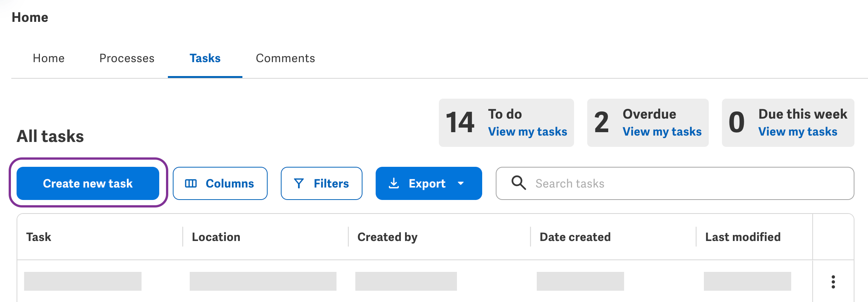This screenshot has height=302, width=868.
Task: Click the Location column header
Action: (216, 237)
